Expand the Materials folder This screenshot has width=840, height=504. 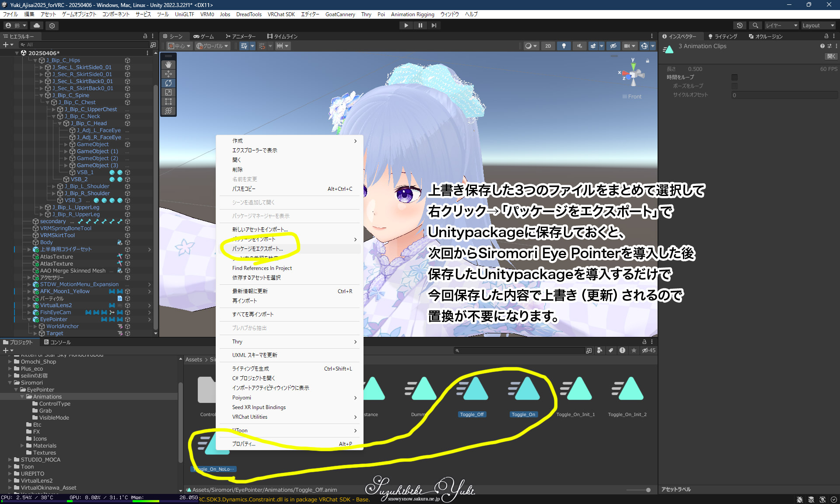coord(22,446)
